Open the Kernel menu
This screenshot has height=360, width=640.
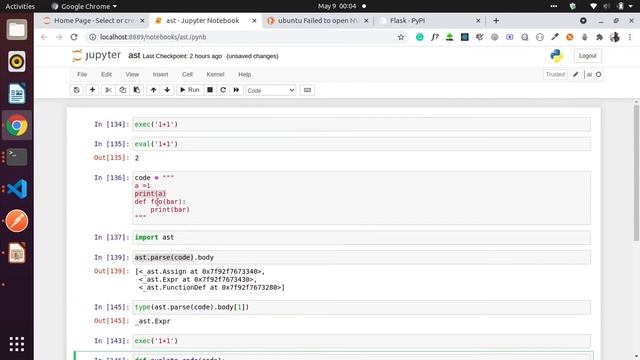click(x=216, y=74)
